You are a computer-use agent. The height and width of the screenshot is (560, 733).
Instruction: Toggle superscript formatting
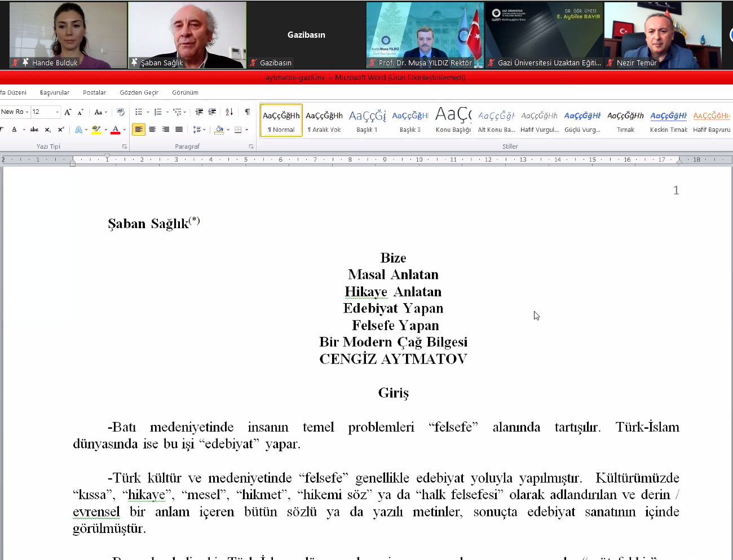tap(61, 130)
